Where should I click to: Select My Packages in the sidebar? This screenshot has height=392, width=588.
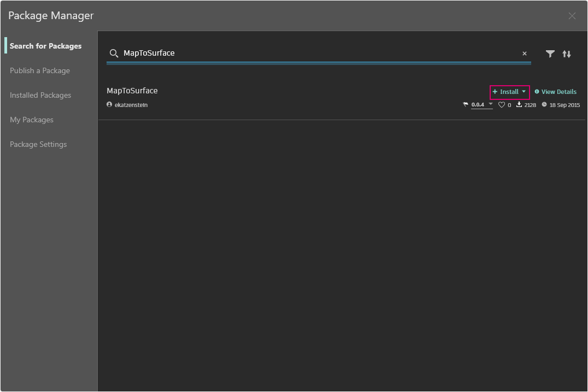pyautogui.click(x=32, y=120)
